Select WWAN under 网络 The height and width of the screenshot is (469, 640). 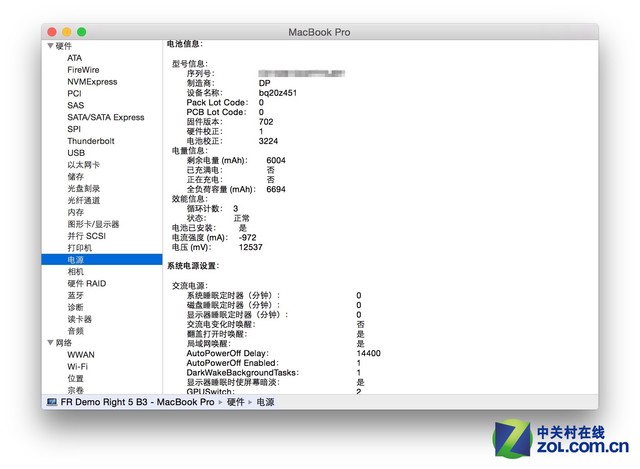tap(81, 354)
